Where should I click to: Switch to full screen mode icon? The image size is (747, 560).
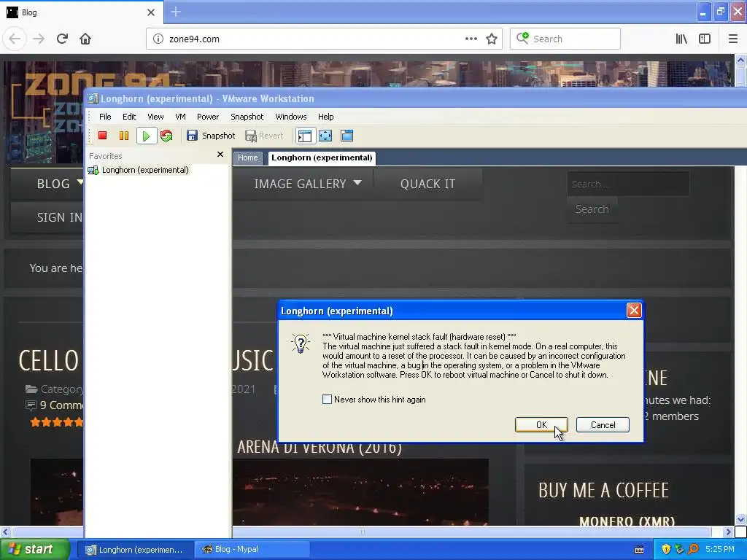coord(325,136)
